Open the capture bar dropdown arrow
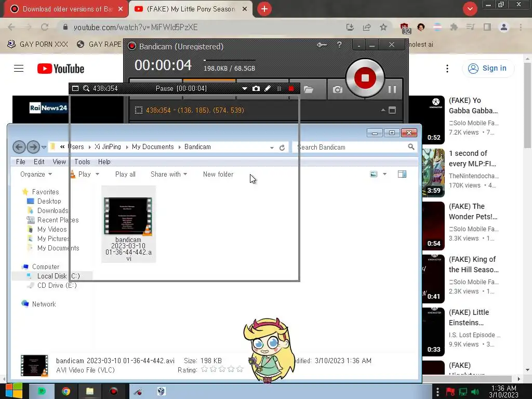Screen dimensions: 532x399 point(244,89)
